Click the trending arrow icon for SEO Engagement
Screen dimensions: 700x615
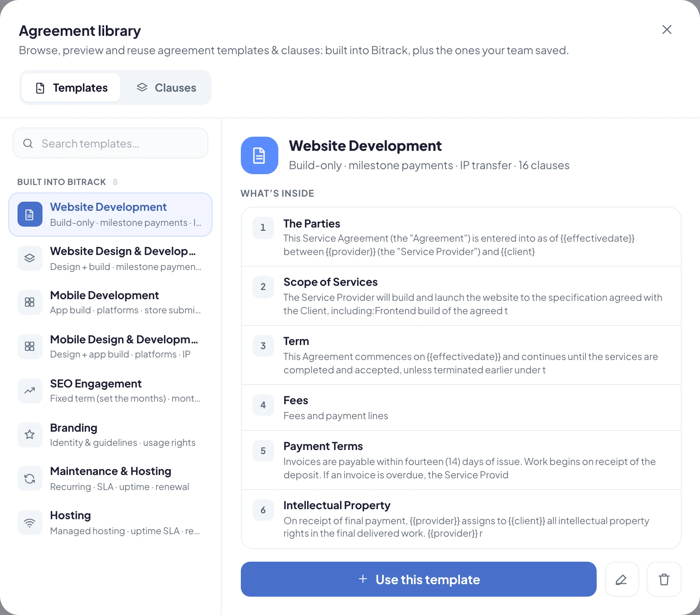pyautogui.click(x=30, y=391)
